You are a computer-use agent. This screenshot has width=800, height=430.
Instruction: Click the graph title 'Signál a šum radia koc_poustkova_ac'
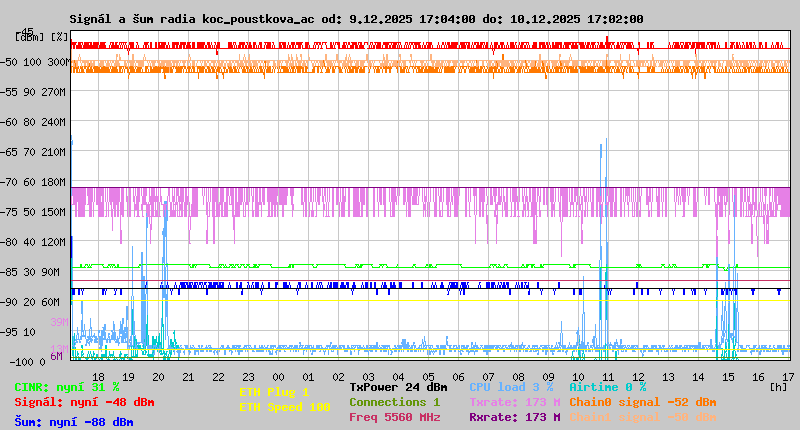[x=192, y=19]
